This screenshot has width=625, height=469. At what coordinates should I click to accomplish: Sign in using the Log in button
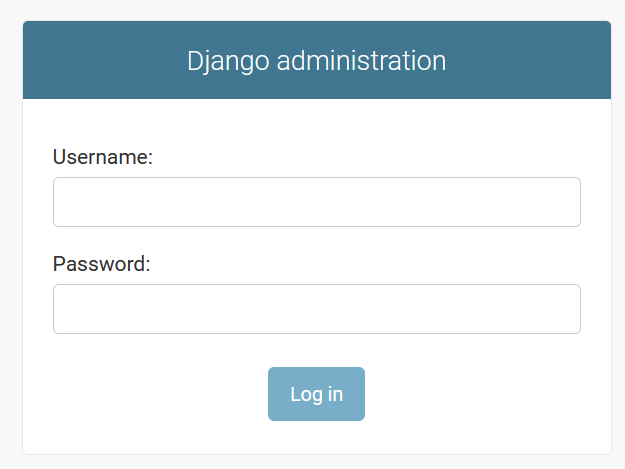pyautogui.click(x=316, y=394)
